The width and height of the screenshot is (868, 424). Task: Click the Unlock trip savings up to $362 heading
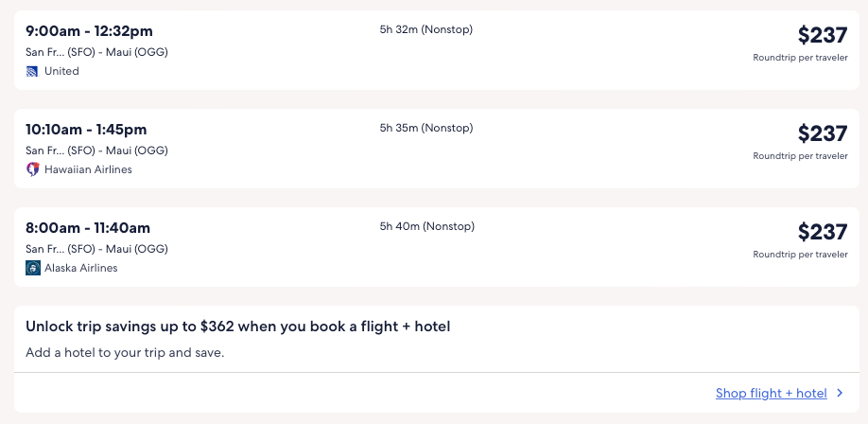[238, 327]
